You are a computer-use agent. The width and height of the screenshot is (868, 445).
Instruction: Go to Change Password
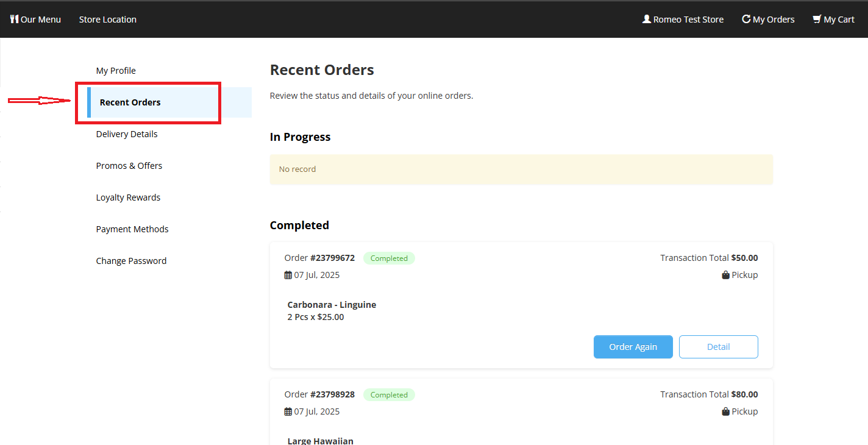tap(131, 260)
